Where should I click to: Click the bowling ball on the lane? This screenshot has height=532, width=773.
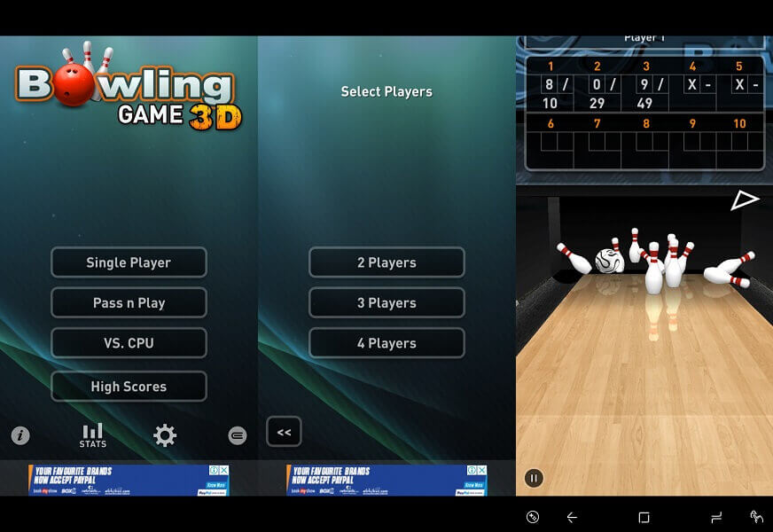(x=609, y=261)
